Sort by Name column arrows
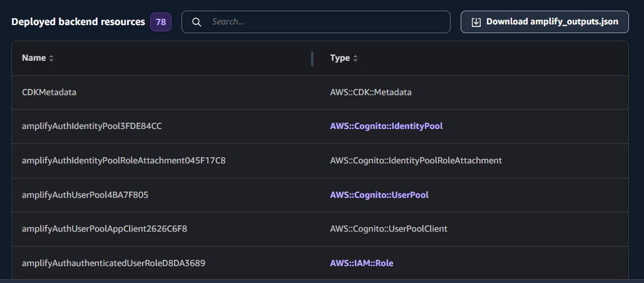The width and height of the screenshot is (644, 283). [x=51, y=58]
